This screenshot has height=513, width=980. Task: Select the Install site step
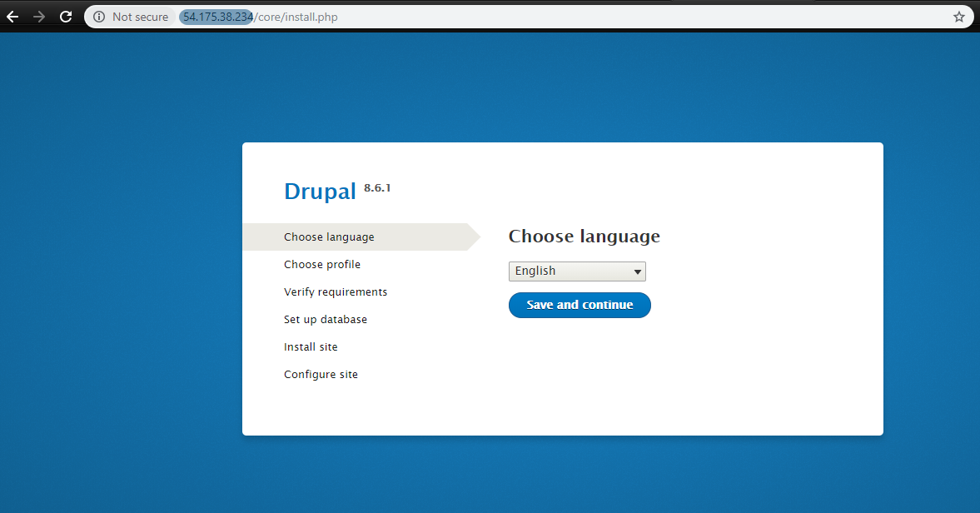click(x=311, y=346)
